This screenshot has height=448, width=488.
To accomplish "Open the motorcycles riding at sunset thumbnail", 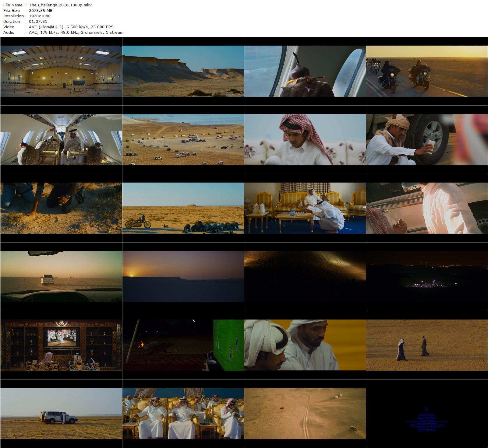I will [426, 71].
